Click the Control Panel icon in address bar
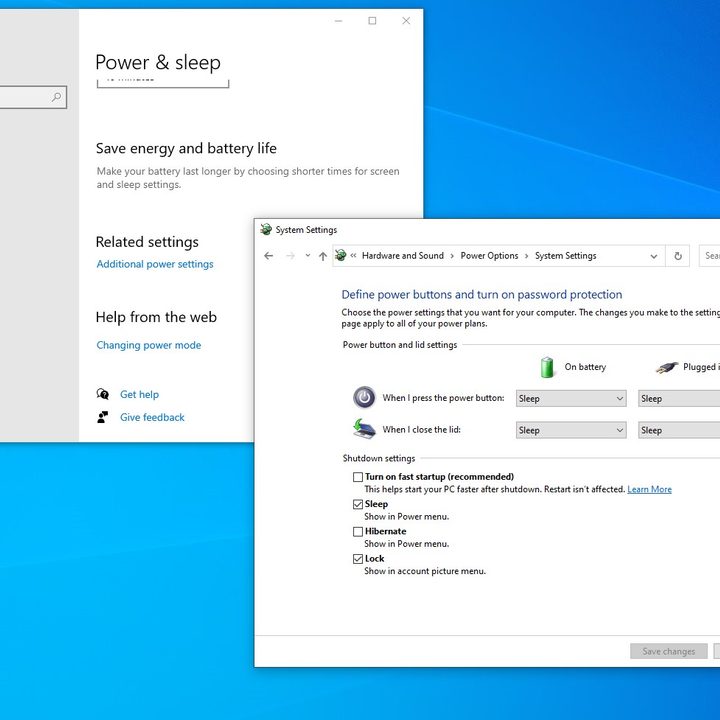This screenshot has height=720, width=720. coord(341,255)
